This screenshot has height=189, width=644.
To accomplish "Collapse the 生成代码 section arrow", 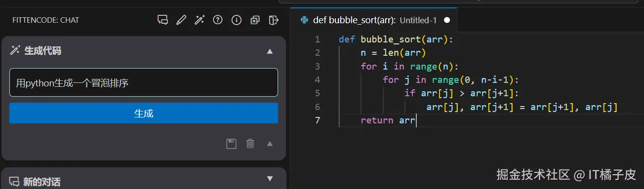I will click(270, 51).
